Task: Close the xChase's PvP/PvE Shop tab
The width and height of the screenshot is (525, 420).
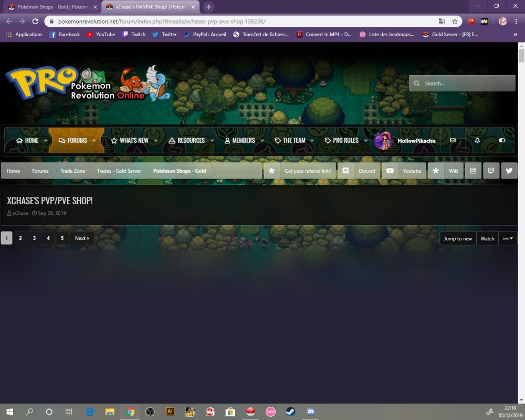Action: click(x=193, y=7)
